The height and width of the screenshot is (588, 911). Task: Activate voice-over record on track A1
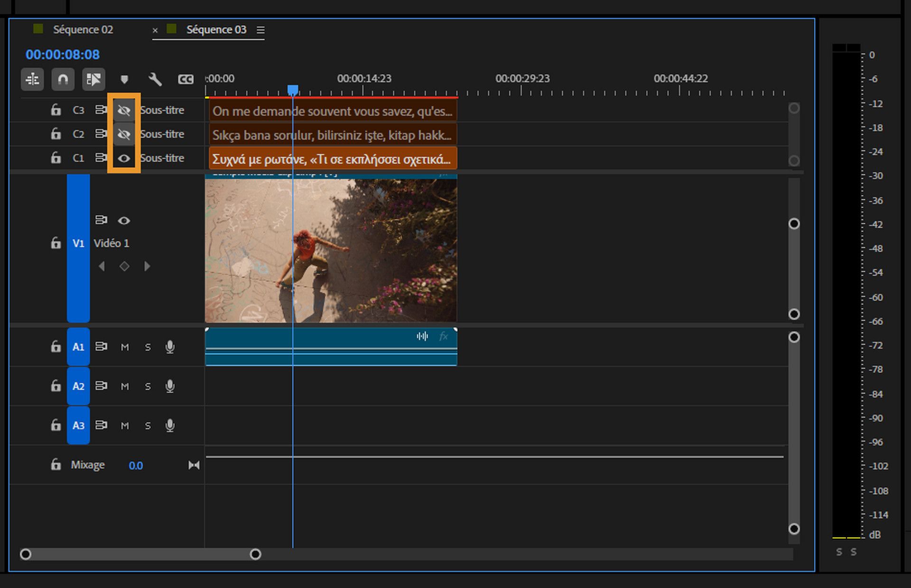pyautogui.click(x=170, y=347)
